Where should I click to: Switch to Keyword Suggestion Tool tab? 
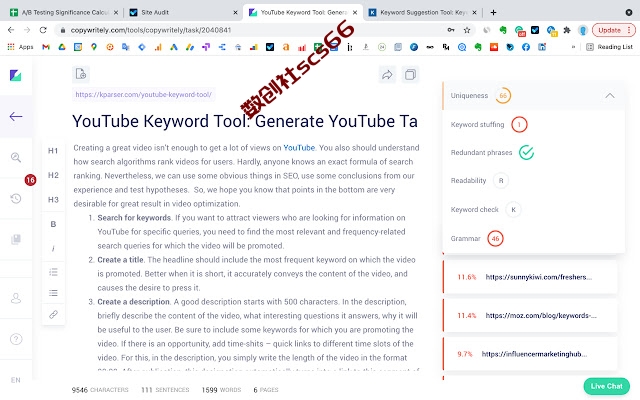click(x=423, y=12)
